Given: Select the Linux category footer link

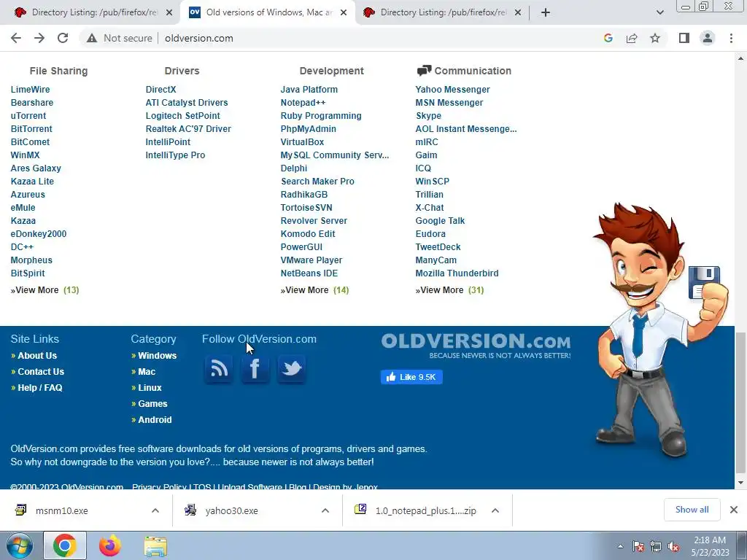Looking at the screenshot, I should point(150,388).
